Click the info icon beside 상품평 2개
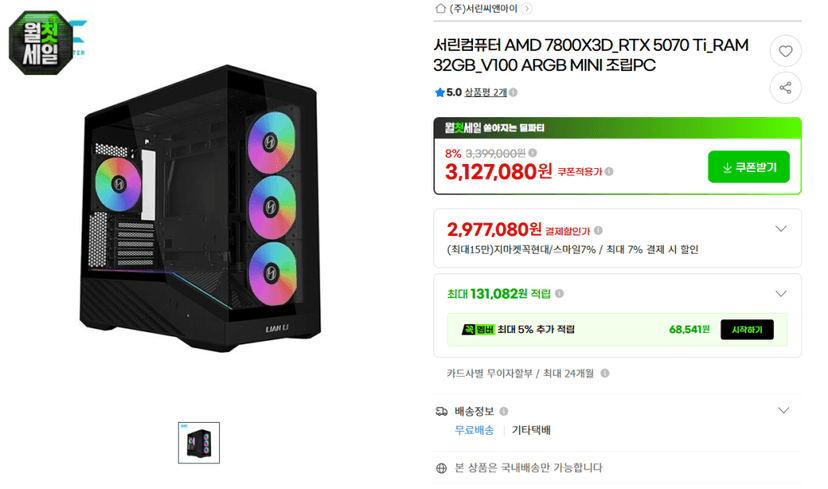 pyautogui.click(x=513, y=92)
